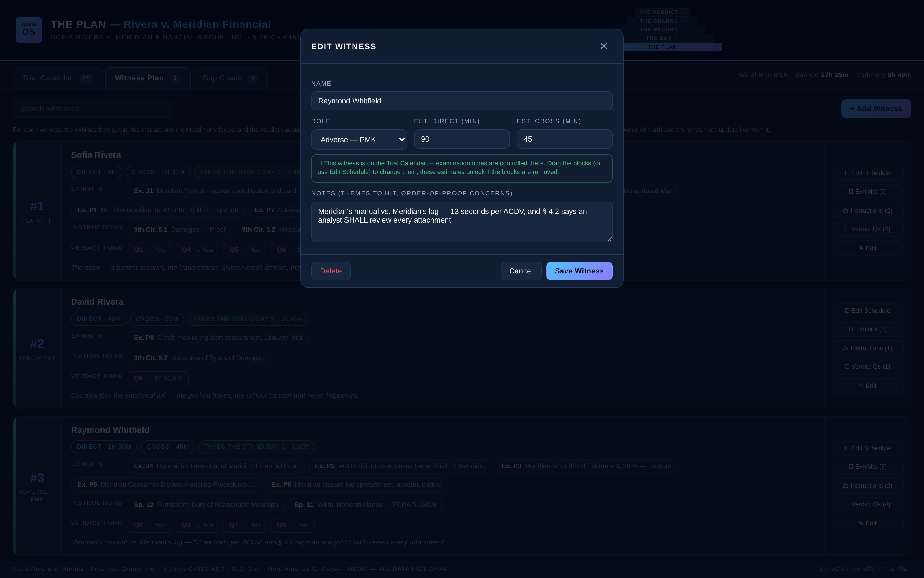
Task: Click Sofia Rivera's verdict chip Q4 → Yes
Action: (x=198, y=250)
